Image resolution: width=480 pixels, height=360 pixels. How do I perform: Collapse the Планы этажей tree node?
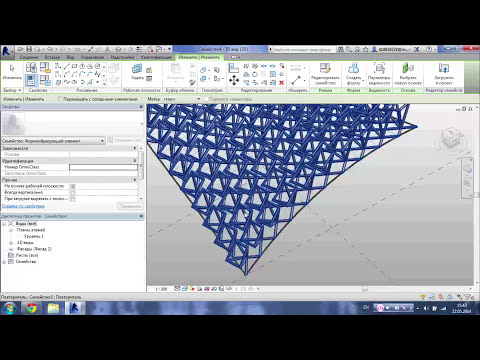tap(11, 230)
